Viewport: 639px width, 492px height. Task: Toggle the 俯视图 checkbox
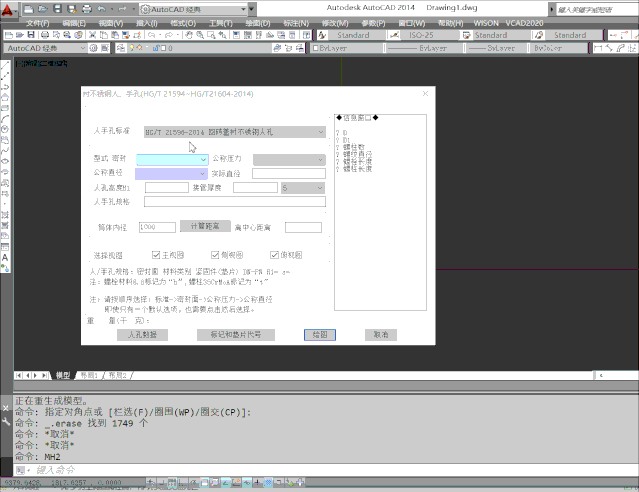[x=273, y=254]
